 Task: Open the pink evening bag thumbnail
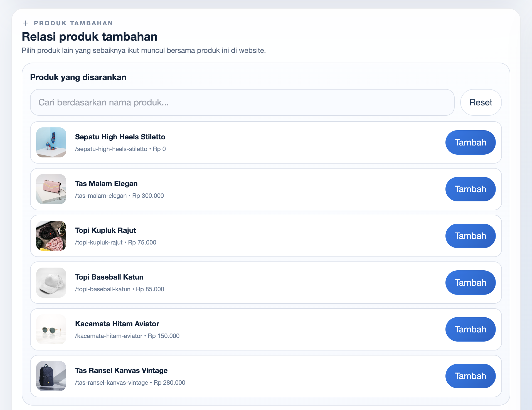[x=51, y=189]
